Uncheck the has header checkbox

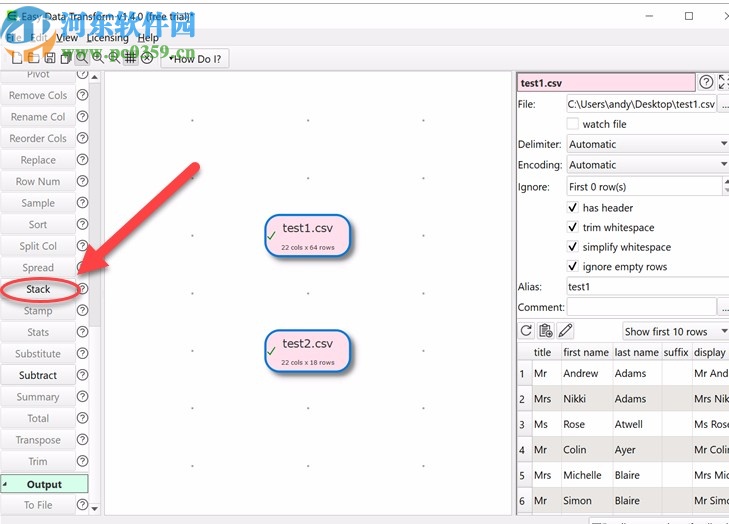[573, 207]
